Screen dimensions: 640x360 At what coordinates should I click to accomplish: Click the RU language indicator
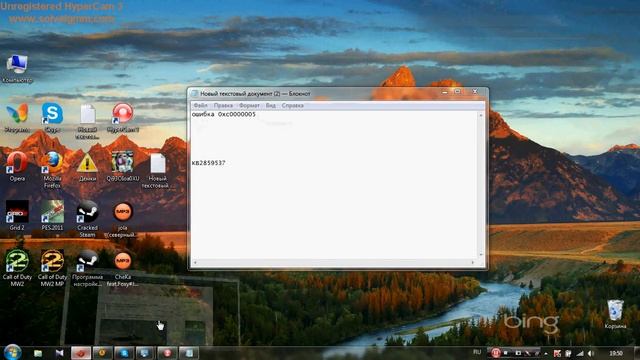(x=477, y=352)
